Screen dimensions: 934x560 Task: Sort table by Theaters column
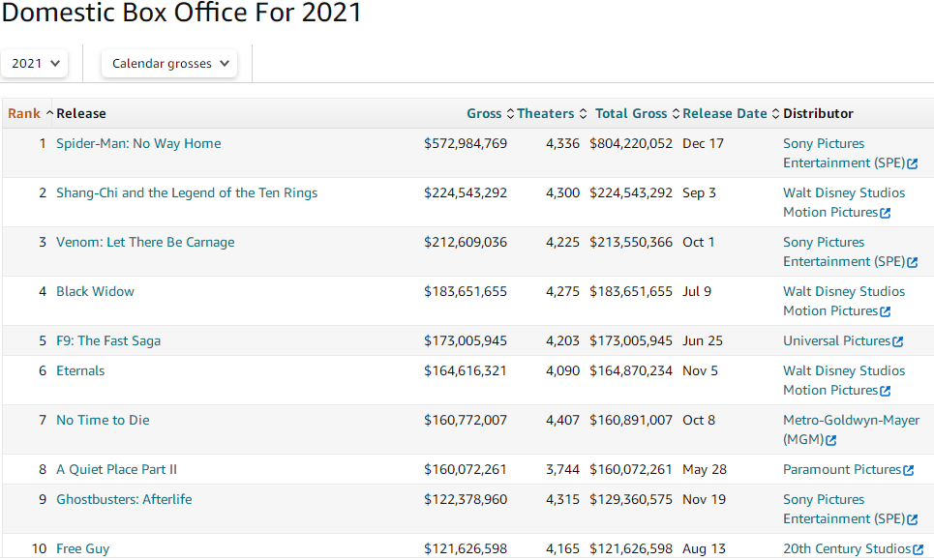552,114
